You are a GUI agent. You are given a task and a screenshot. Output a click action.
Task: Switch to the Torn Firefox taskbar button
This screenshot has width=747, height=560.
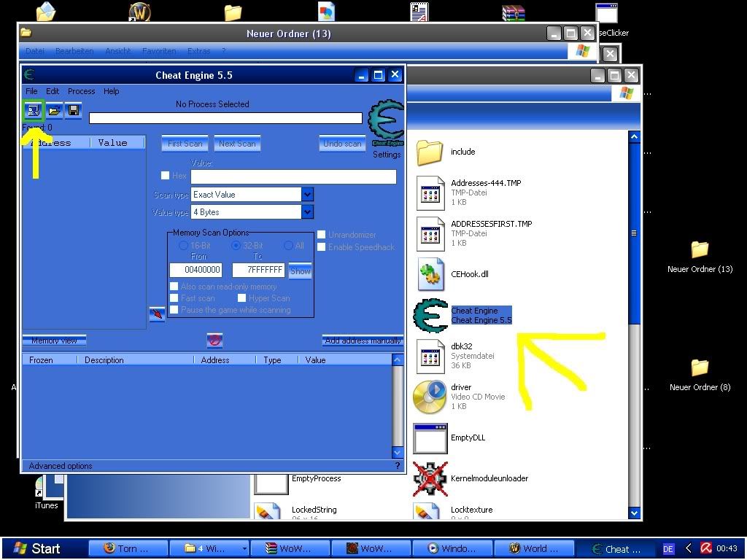128,548
